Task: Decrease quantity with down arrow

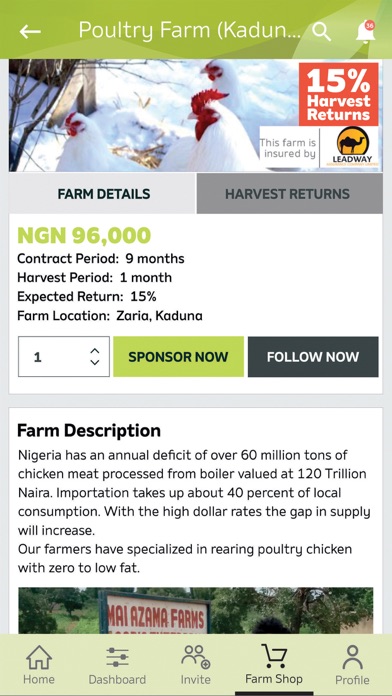Action: click(x=95, y=362)
